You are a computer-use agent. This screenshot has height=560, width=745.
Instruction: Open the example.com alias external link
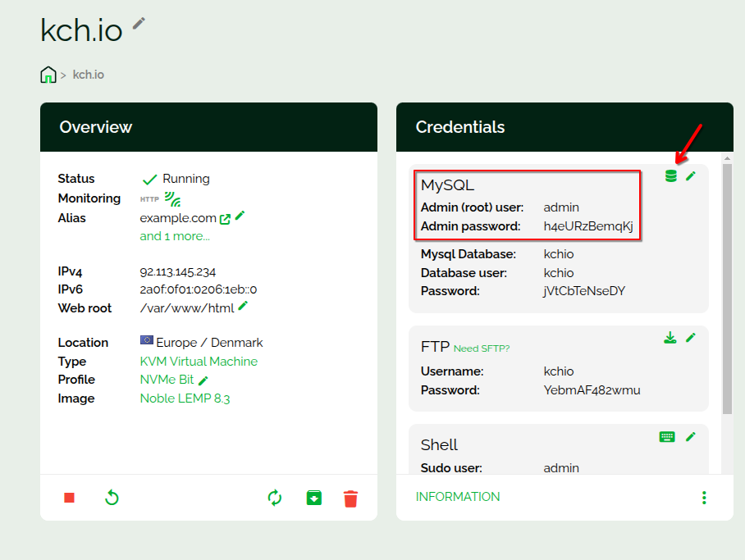point(225,219)
